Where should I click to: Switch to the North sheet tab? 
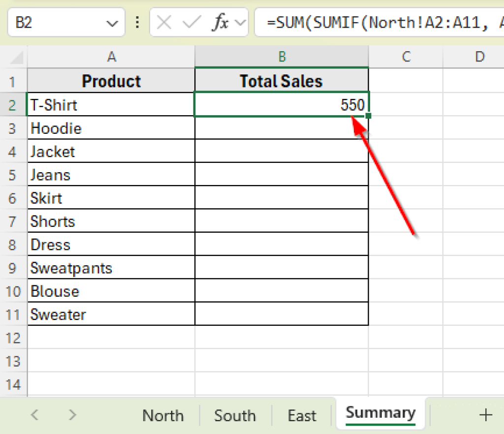[x=163, y=415]
